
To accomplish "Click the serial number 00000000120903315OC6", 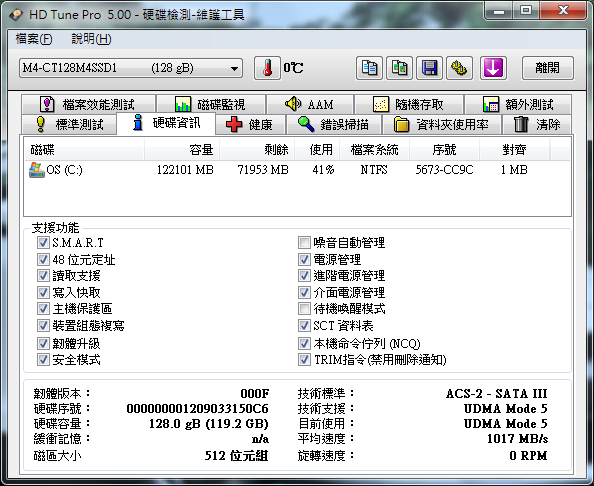I will 197,409.
